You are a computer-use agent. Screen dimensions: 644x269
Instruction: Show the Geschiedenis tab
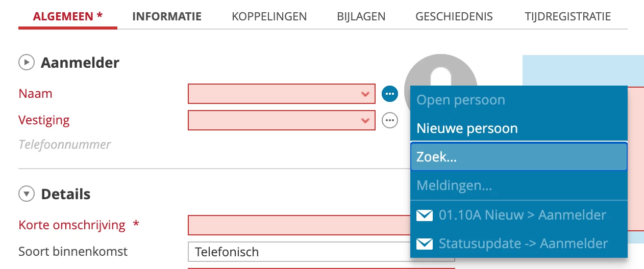point(454,16)
